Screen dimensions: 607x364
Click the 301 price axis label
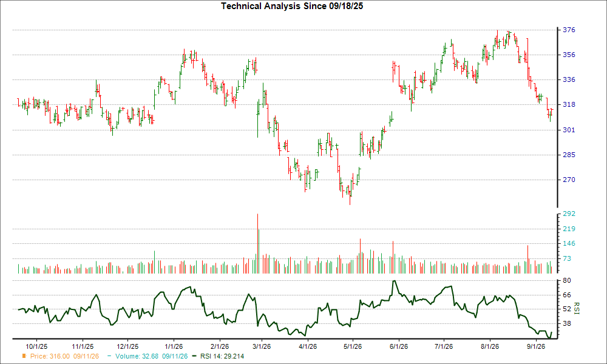[569, 130]
